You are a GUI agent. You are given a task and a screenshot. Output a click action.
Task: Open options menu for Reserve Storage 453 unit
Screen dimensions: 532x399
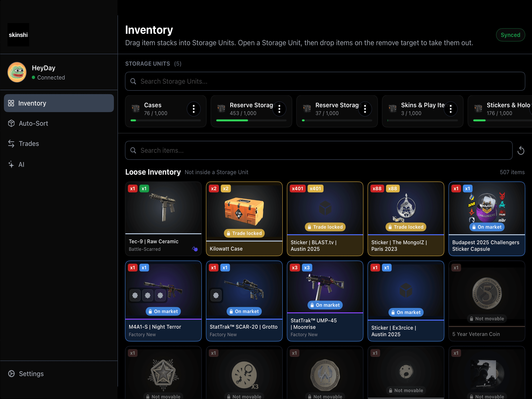279,109
